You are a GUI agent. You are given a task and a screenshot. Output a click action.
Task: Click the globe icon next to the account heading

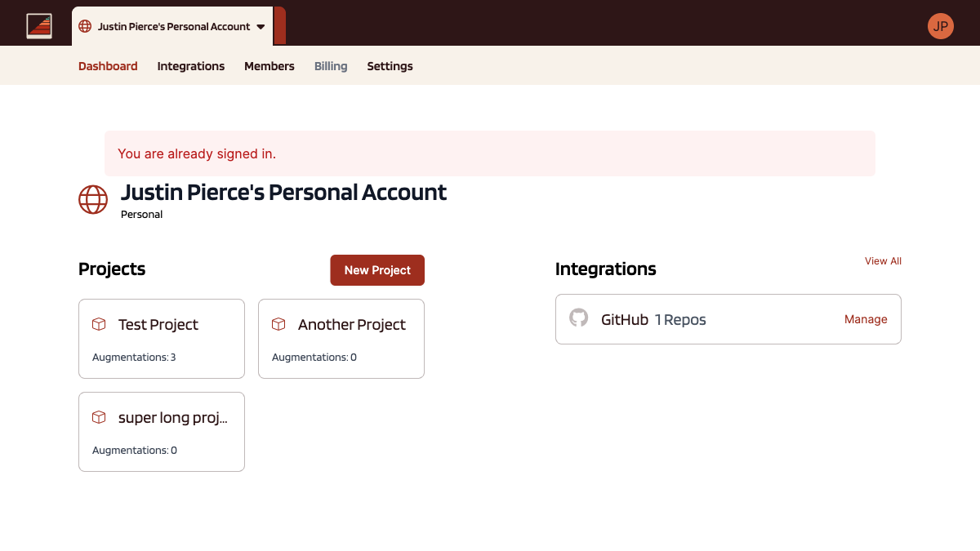click(92, 199)
